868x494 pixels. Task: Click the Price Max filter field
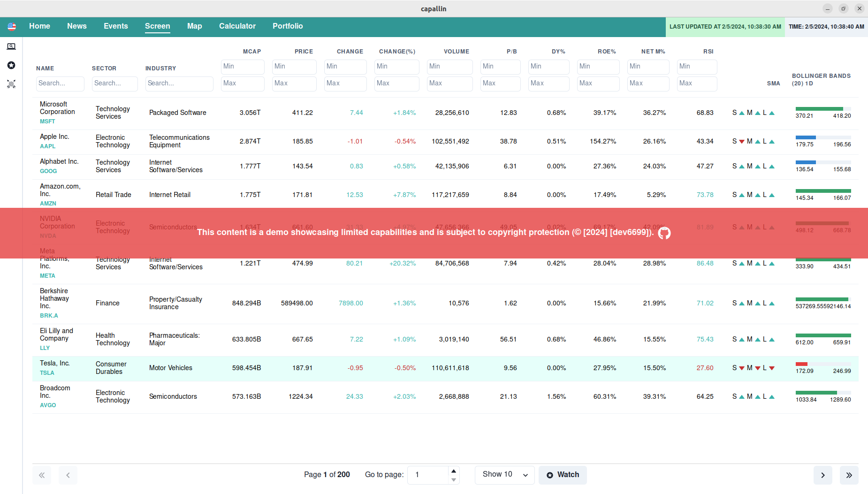coord(294,84)
